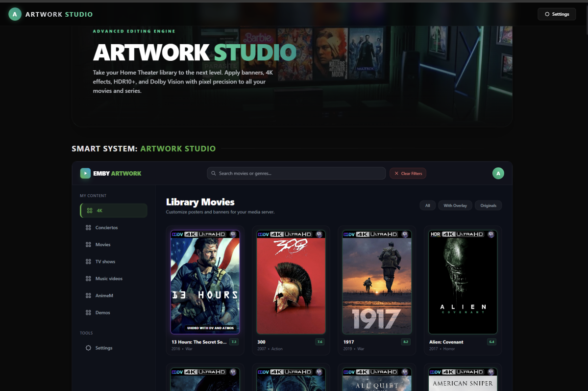Select the 4K library in sidebar
Viewport: 588px width, 391px height.
(x=114, y=210)
